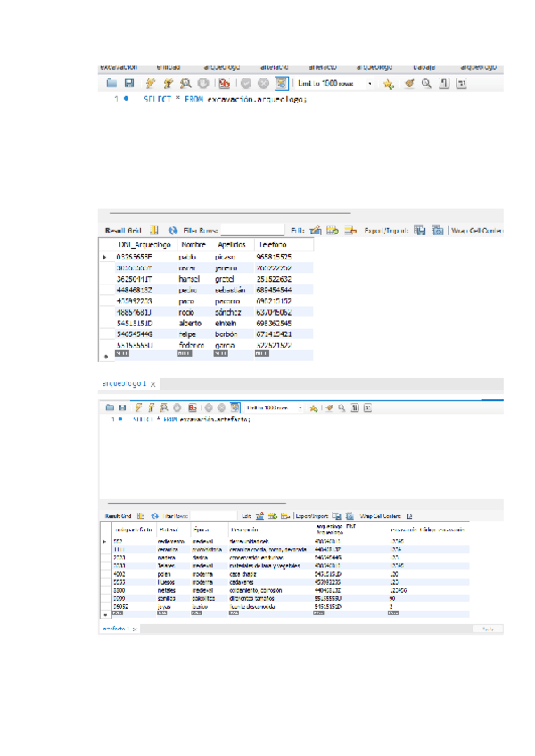Toggle invisible characters icon in top editor toolbar
Screen dimensions: 535x756
[443, 84]
